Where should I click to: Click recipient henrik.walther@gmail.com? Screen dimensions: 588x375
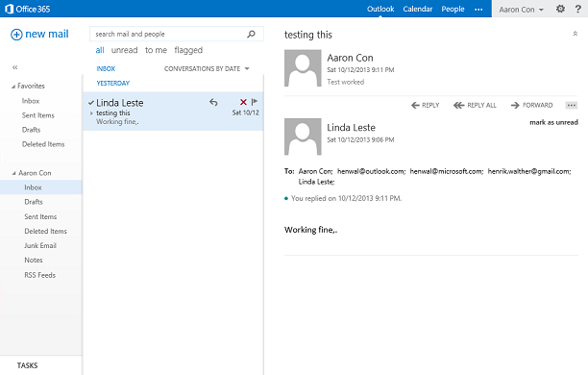tap(529, 171)
